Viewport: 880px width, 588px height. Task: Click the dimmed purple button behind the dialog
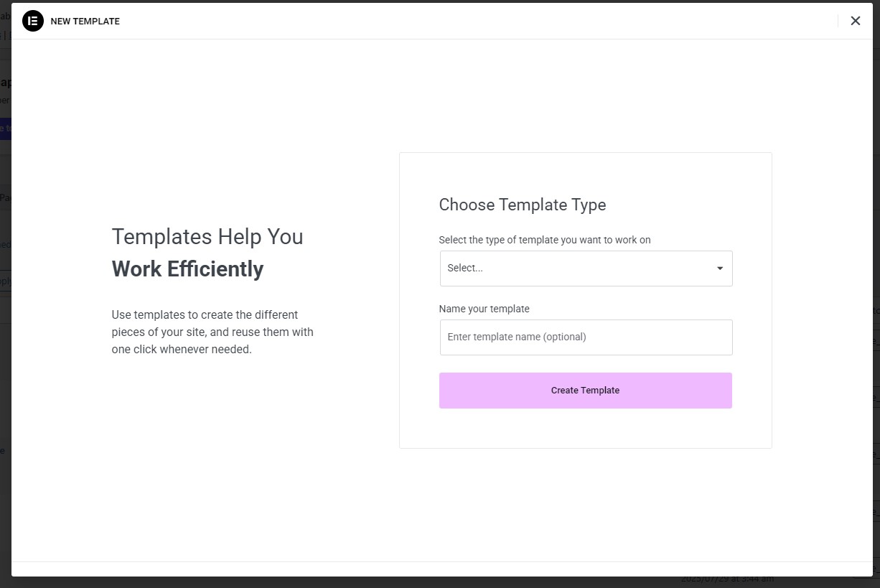click(5, 129)
